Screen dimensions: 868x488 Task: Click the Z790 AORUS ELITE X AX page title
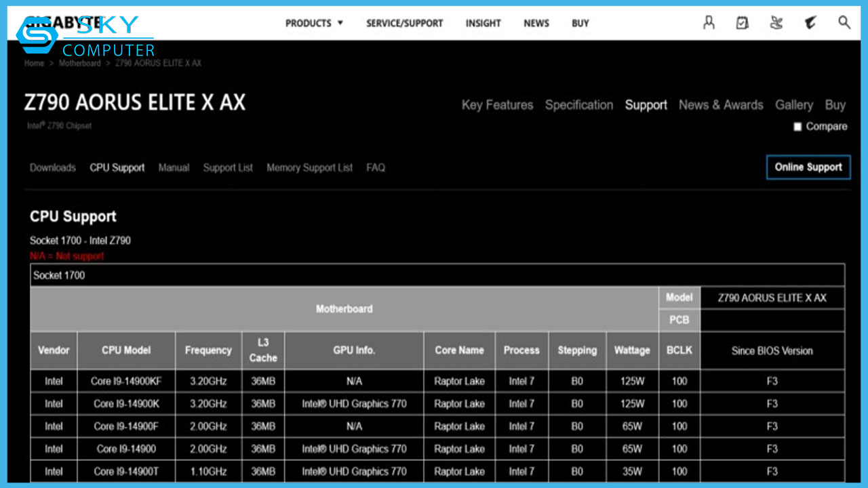[135, 102]
